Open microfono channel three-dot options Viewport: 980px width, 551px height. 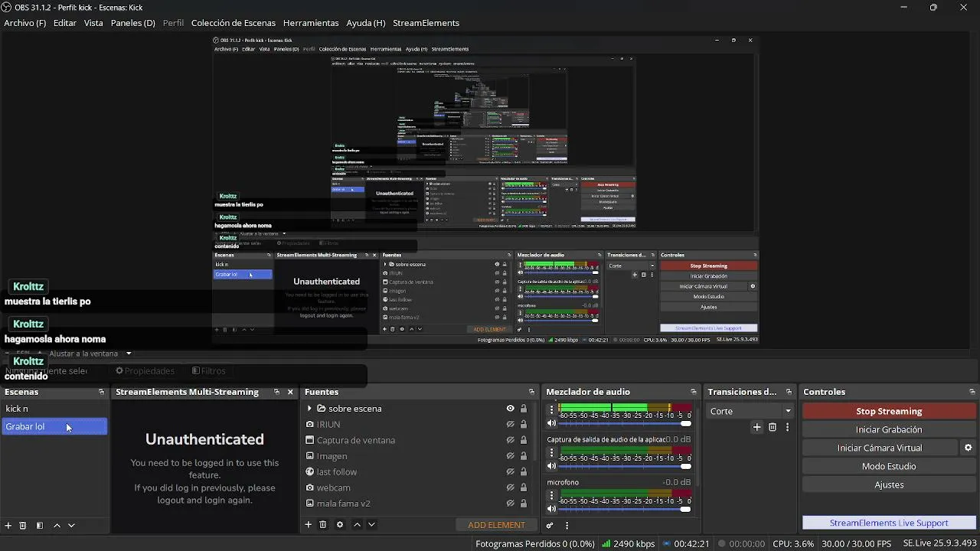[x=551, y=495]
